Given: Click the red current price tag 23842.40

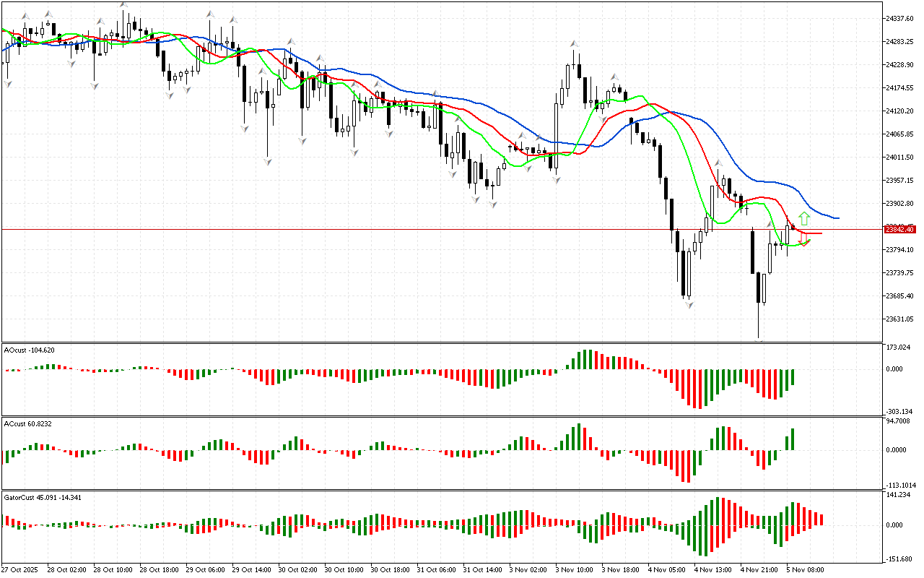Looking at the screenshot, I should point(899,229).
